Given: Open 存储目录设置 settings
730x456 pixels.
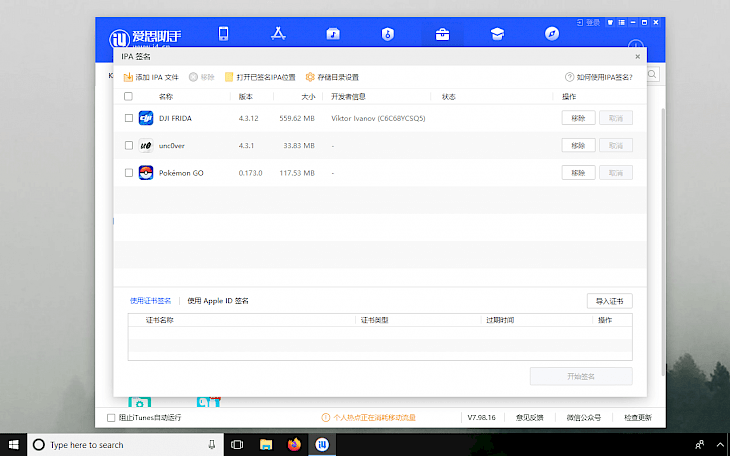Looking at the screenshot, I should pos(332,77).
